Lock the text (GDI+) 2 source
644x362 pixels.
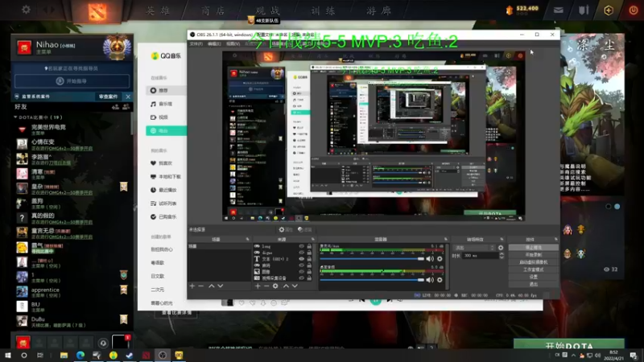tap(309, 259)
